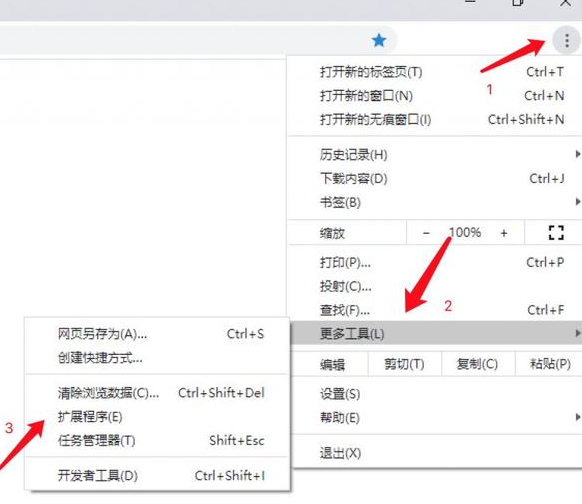Open 设置(S) from the menu
The height and width of the screenshot is (504, 582).
434,394
